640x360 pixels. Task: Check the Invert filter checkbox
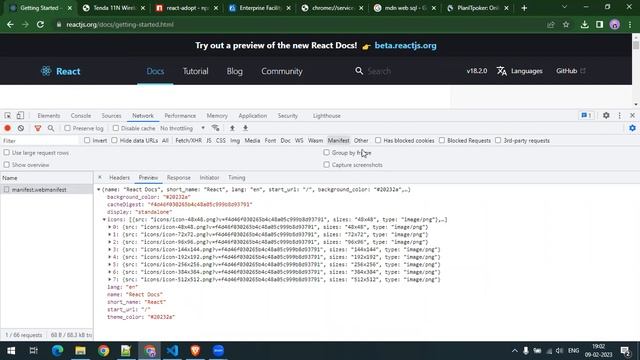[87, 140]
